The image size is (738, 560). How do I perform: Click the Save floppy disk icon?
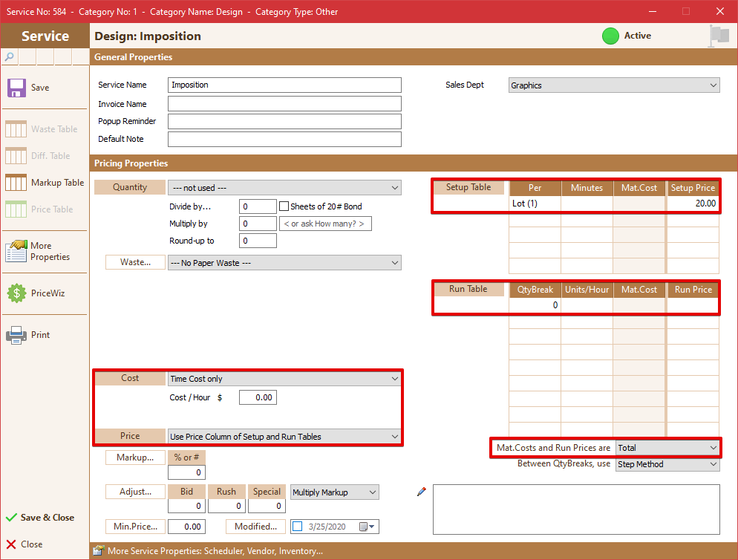click(x=16, y=88)
